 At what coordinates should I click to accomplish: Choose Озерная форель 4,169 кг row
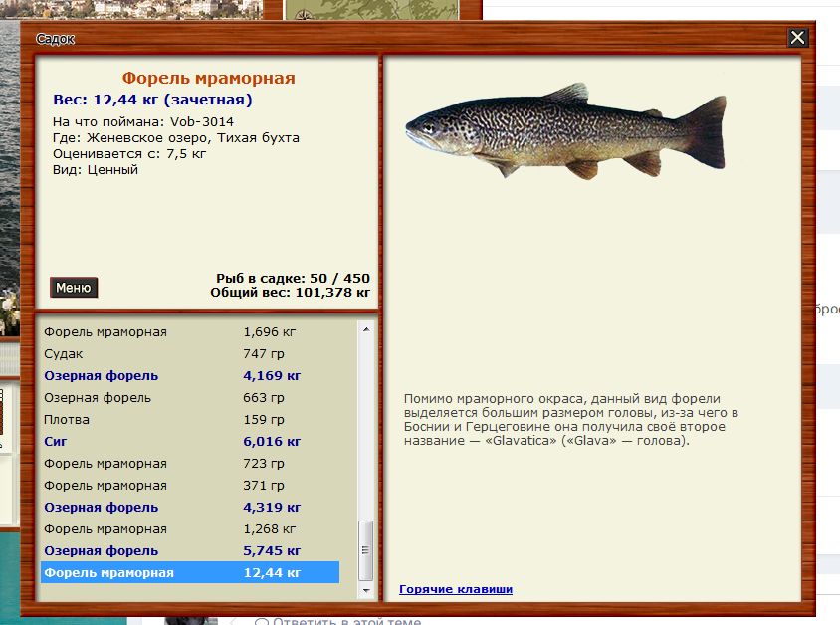pyautogui.click(x=189, y=376)
